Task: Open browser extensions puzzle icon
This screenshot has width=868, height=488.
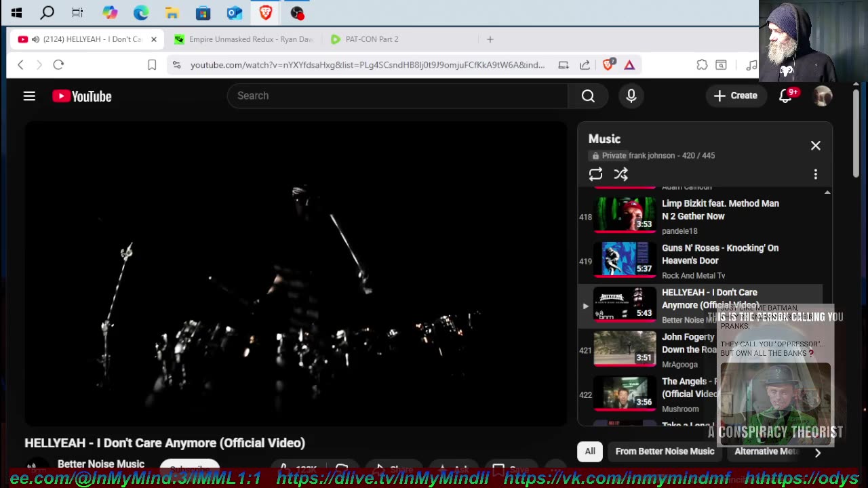Action: (x=702, y=65)
